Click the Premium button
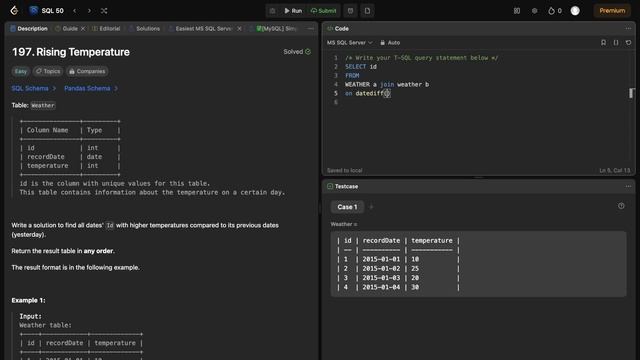Viewport: 640px width, 360px height. point(612,11)
